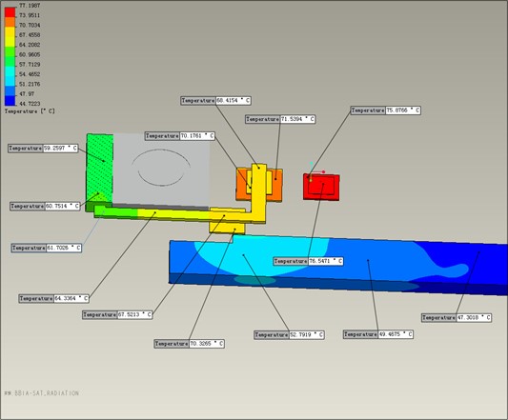Click the 76.5471 °C label on blue plate
Viewport: 508px width, 420px height.
[308, 261]
